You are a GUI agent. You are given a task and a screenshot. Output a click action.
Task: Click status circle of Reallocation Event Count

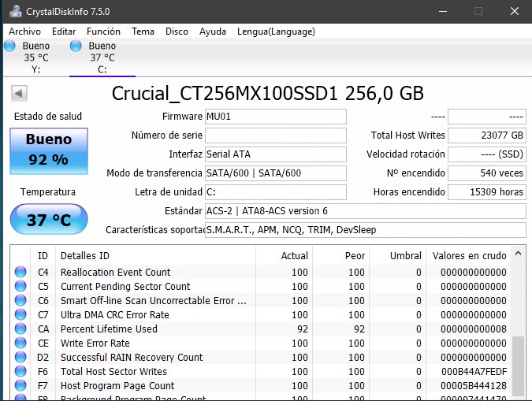pos(20,272)
